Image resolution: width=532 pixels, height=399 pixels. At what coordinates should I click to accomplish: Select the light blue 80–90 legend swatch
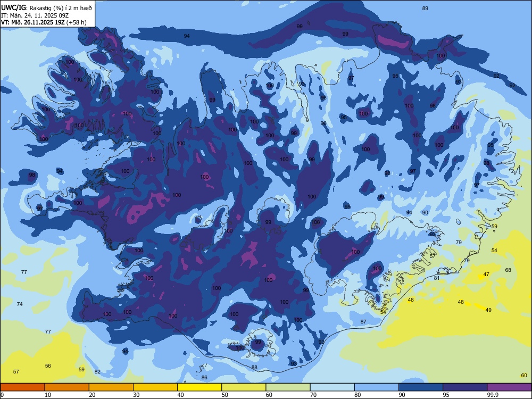pos(377,387)
